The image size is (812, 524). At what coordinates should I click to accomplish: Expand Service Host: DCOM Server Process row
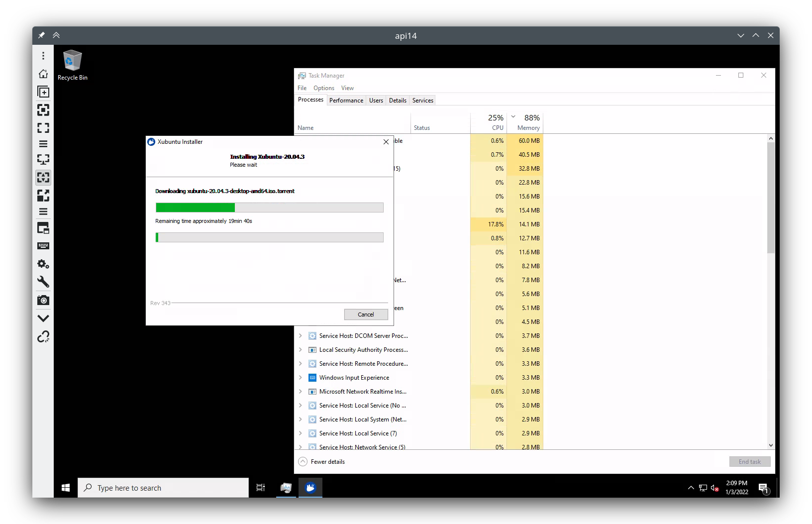click(x=300, y=336)
